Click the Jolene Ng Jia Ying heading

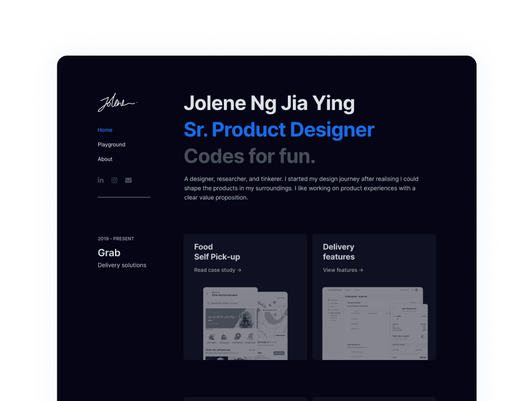269,103
